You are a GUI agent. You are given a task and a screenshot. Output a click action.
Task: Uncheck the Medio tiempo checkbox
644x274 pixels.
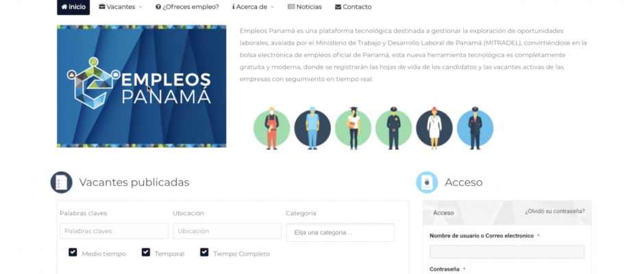point(73,252)
